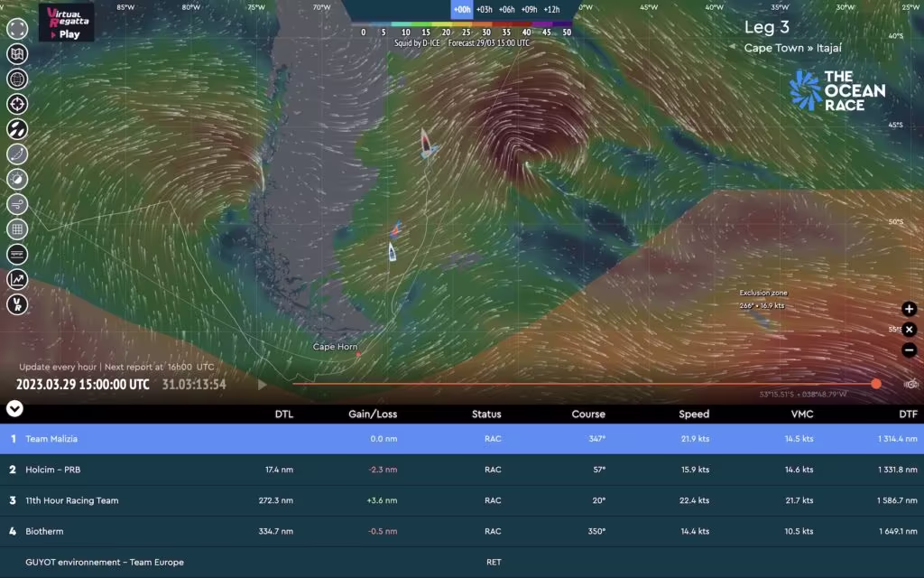Collapse the leaderboard with chevron button
Image resolution: width=924 pixels, height=578 pixels.
click(x=14, y=408)
